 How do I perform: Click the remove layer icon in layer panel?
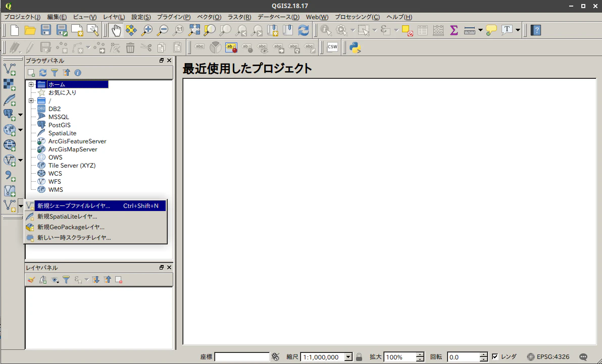tap(119, 280)
